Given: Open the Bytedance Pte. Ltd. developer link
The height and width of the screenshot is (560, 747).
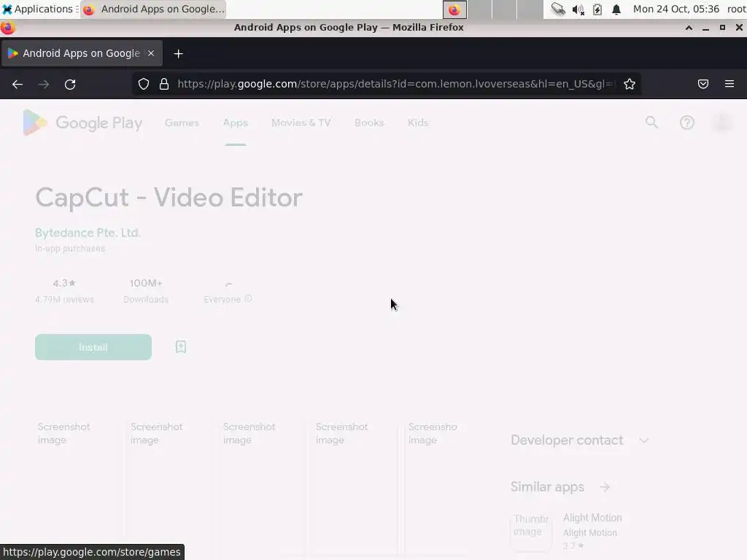Looking at the screenshot, I should (x=88, y=233).
